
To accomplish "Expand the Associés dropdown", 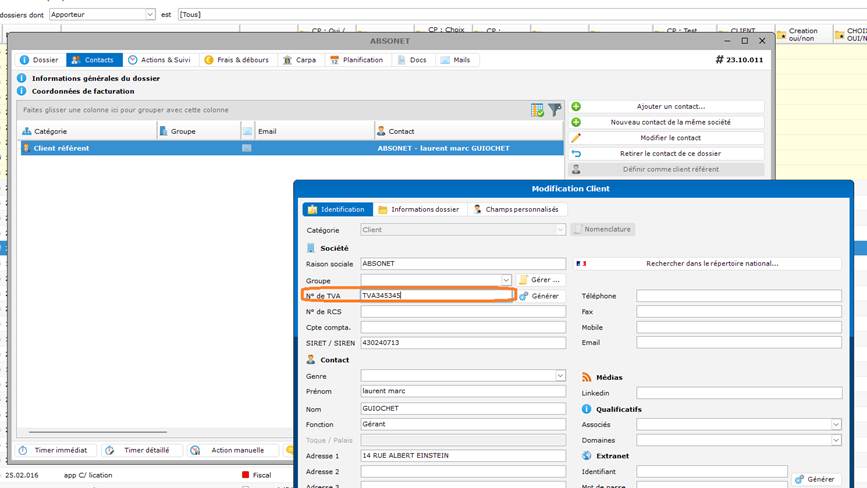I will 835,424.
